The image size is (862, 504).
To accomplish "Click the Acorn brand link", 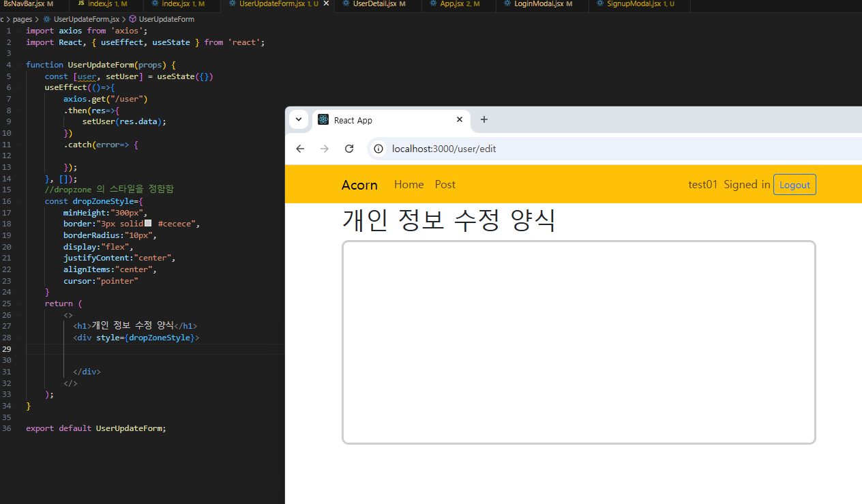I will point(359,185).
